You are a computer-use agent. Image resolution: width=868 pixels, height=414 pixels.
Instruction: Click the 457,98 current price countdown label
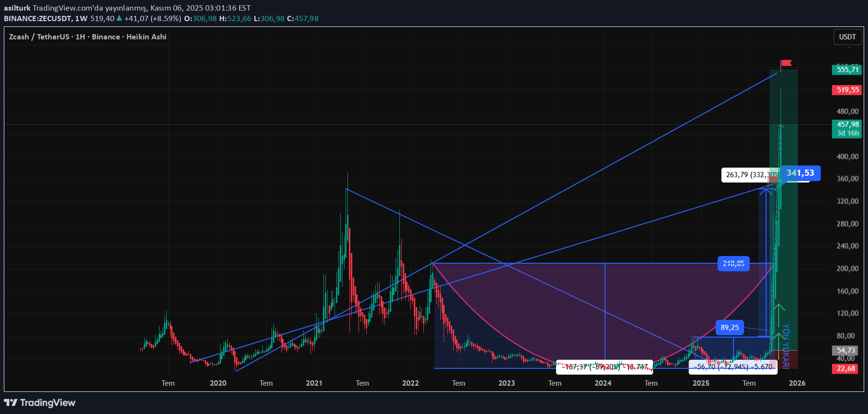click(847, 129)
